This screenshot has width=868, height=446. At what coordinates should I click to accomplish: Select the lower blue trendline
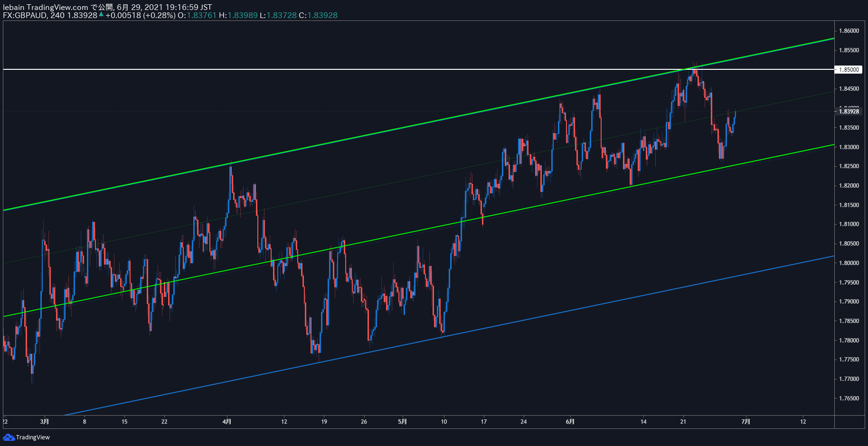[449, 336]
